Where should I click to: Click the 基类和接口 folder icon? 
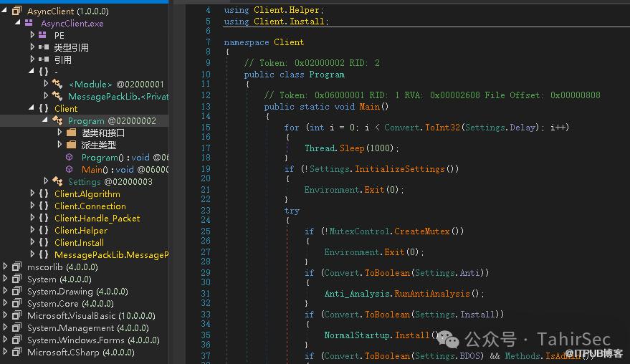[71, 133]
